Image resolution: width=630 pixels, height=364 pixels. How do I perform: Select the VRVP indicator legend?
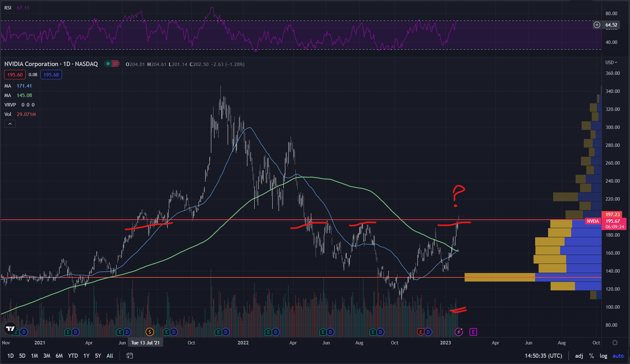pos(19,105)
